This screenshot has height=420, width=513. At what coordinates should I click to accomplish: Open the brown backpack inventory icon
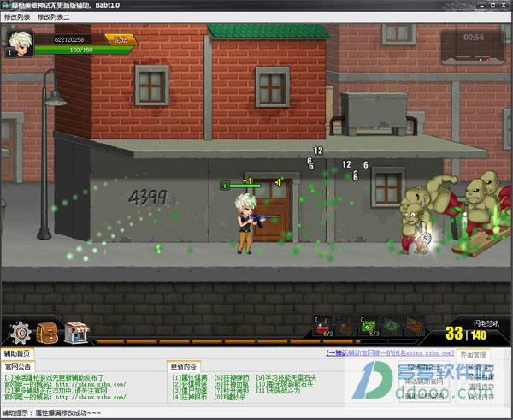(x=47, y=333)
